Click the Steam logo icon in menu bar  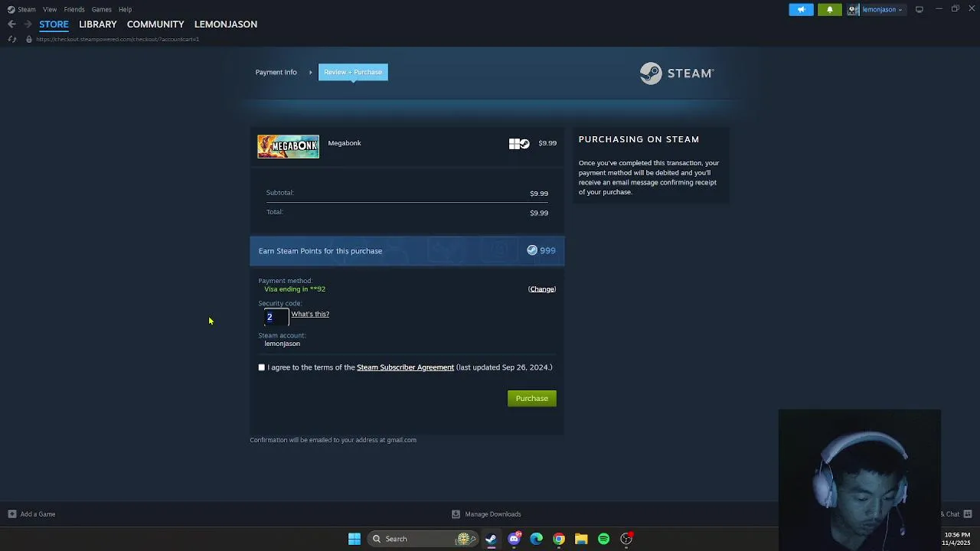click(x=11, y=9)
